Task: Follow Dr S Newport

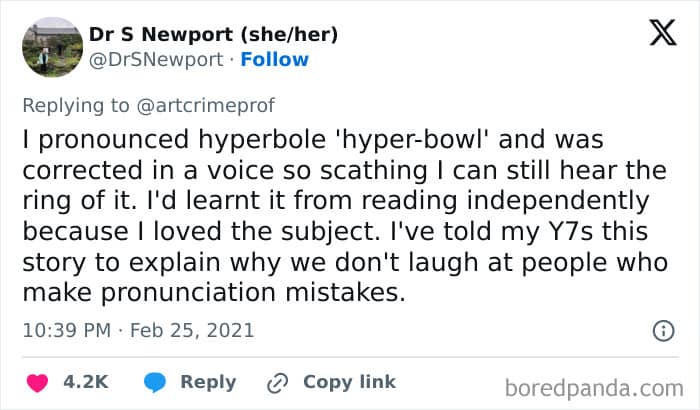Action: (275, 59)
